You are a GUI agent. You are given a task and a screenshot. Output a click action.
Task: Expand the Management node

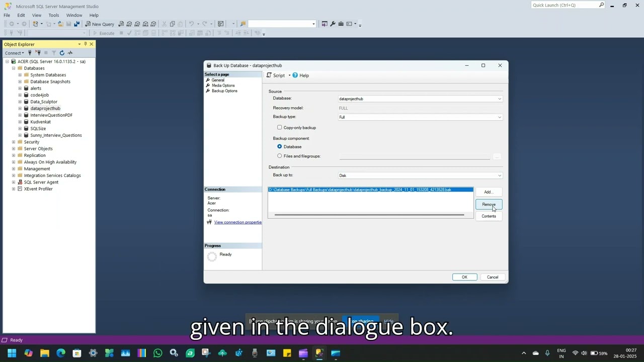14,169
